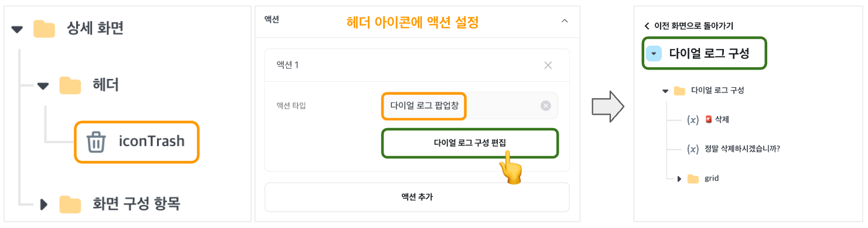This screenshot has height=228, width=868.
Task: Clear the 액션 타입 field with the x icon
Action: [545, 106]
